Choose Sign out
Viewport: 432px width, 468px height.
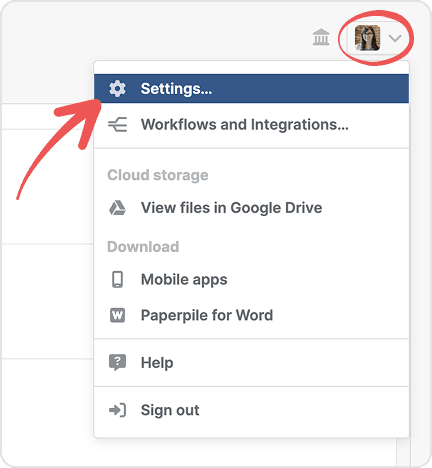(x=251, y=410)
